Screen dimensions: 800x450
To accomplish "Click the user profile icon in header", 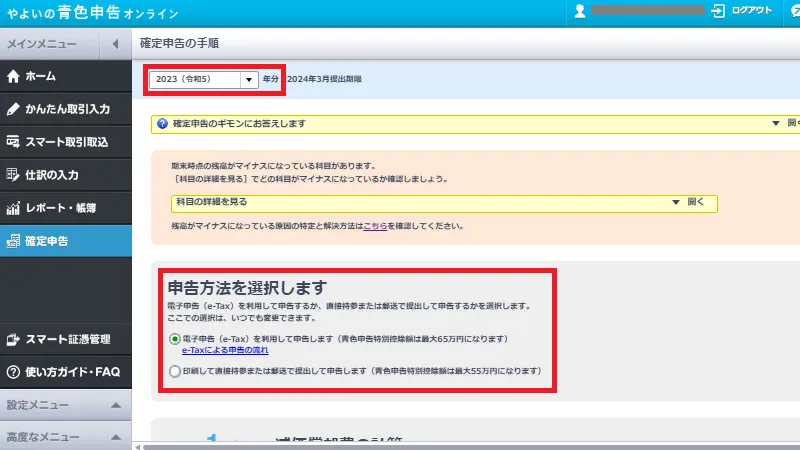I will click(580, 11).
